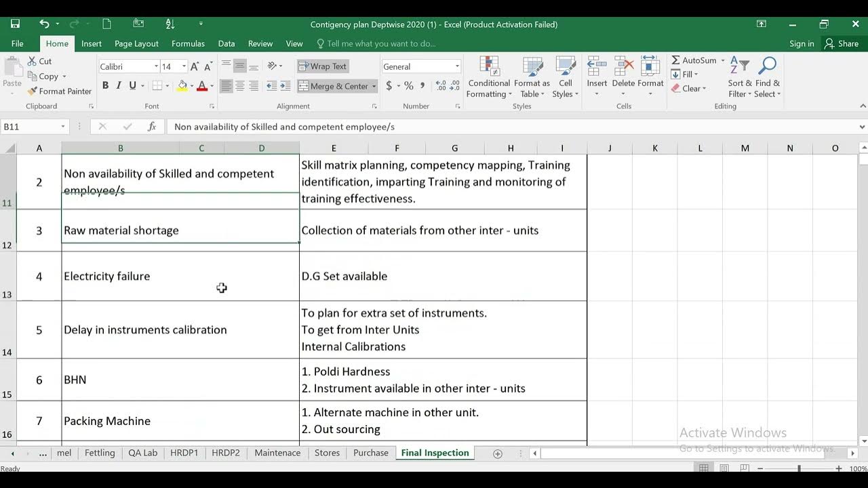Image resolution: width=868 pixels, height=488 pixels.
Task: Switch to the Formulas tab
Action: pyautogui.click(x=188, y=43)
